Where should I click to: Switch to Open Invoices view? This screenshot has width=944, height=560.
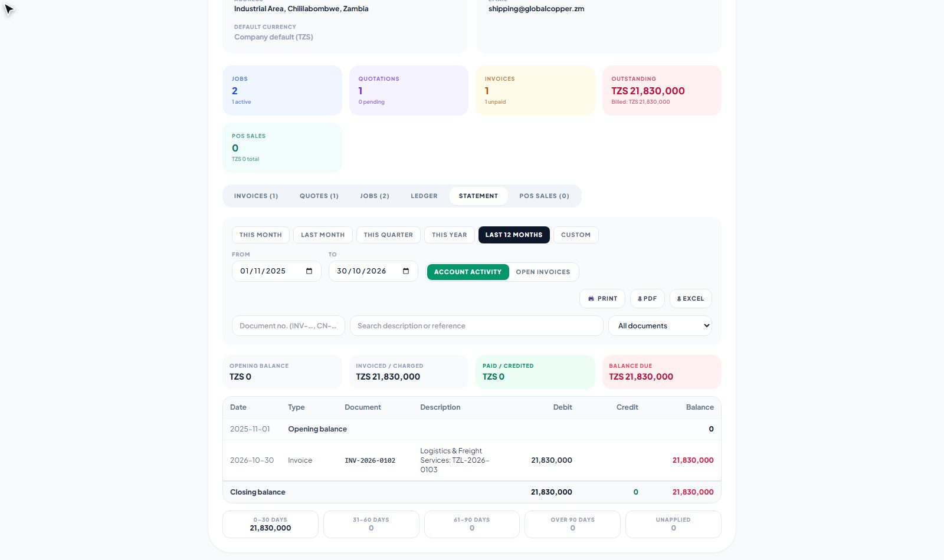click(x=543, y=272)
